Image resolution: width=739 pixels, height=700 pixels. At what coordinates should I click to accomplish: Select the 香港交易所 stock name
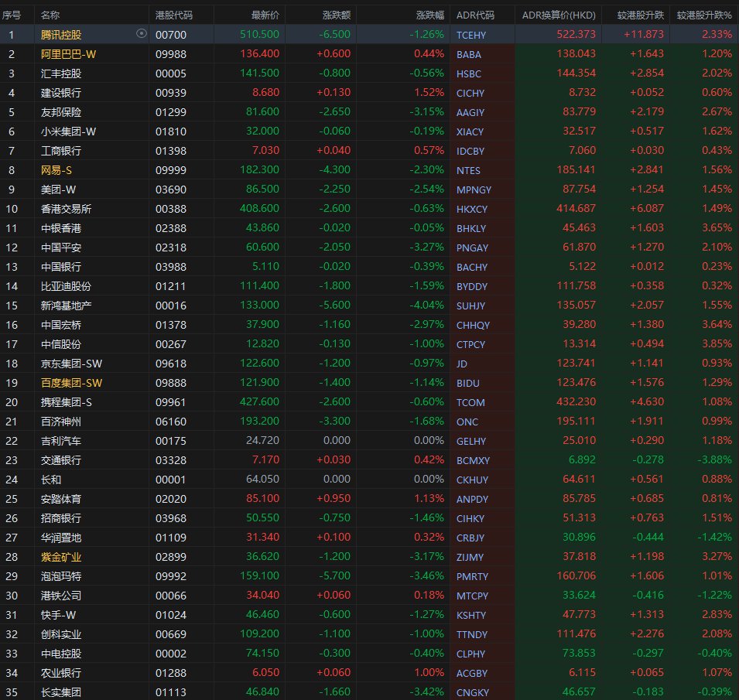click(66, 209)
